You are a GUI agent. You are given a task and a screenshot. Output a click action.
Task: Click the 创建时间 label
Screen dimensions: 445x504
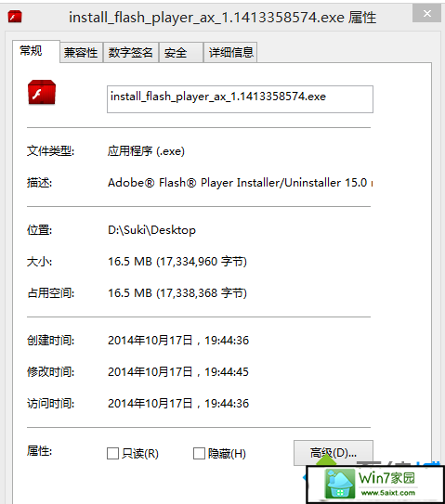(50, 340)
